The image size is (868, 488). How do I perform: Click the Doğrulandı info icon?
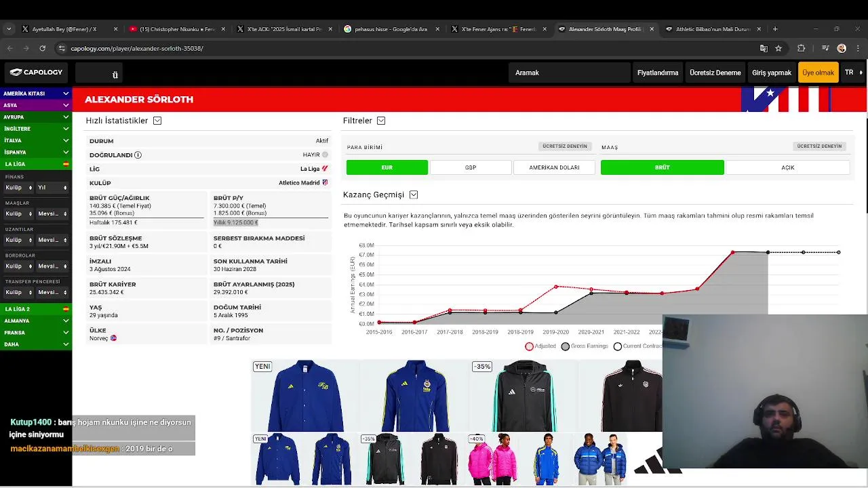tap(138, 155)
